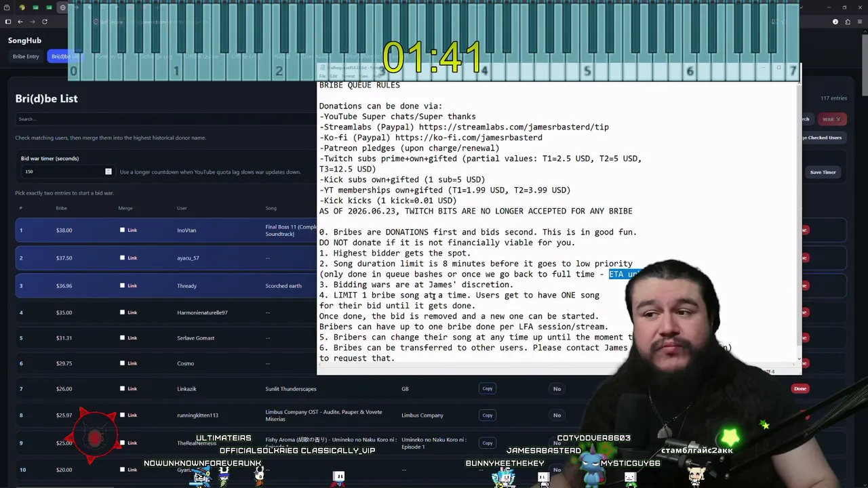Click the Notepad scrollbar down arrow
The height and width of the screenshot is (488, 868).
799,359
